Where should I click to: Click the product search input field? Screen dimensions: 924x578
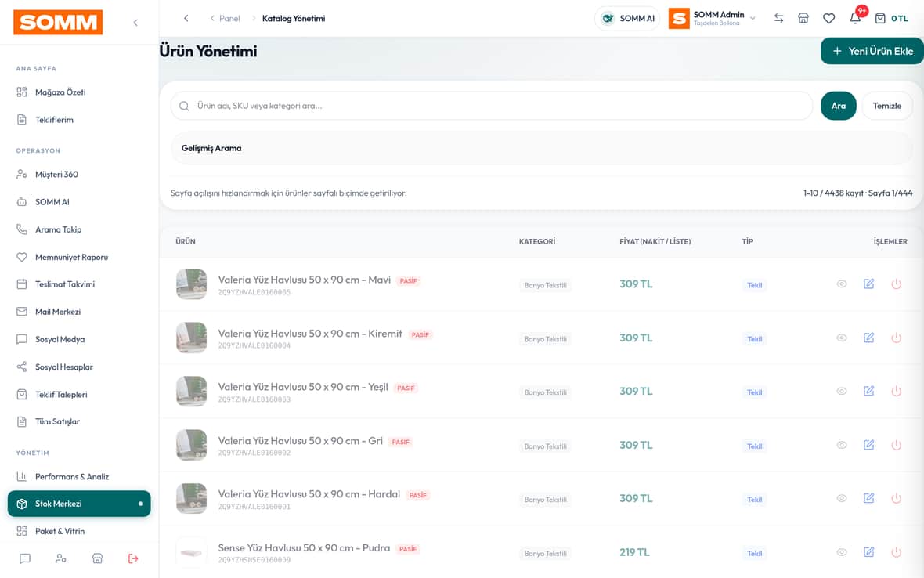(492, 106)
